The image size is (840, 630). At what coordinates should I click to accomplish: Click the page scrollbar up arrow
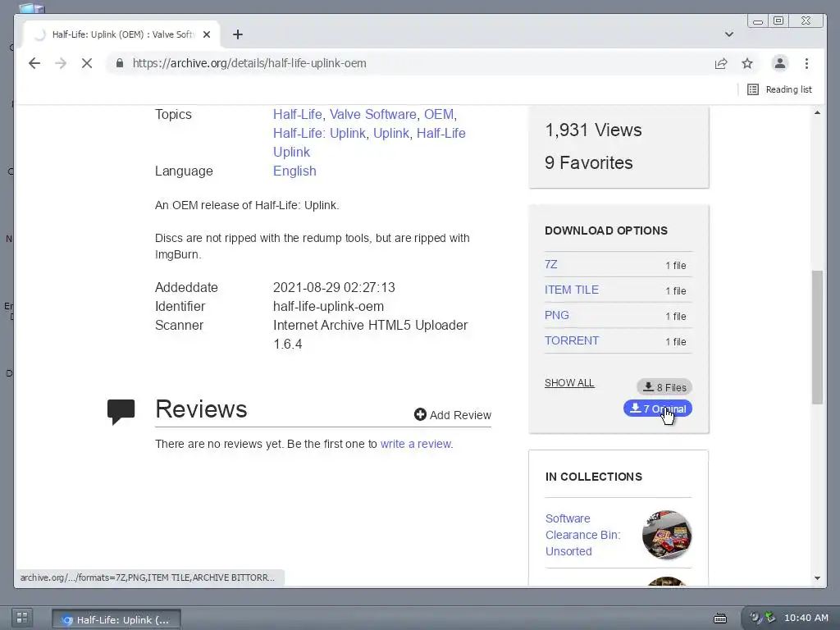[x=817, y=112]
